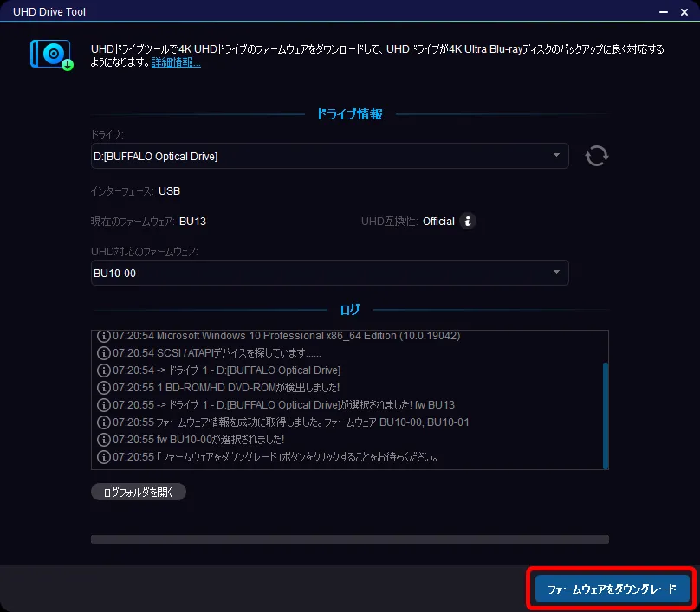Click the info icon of the 'fw BU10-00が選択されました' line
The image size is (700, 612).
pos(104,440)
